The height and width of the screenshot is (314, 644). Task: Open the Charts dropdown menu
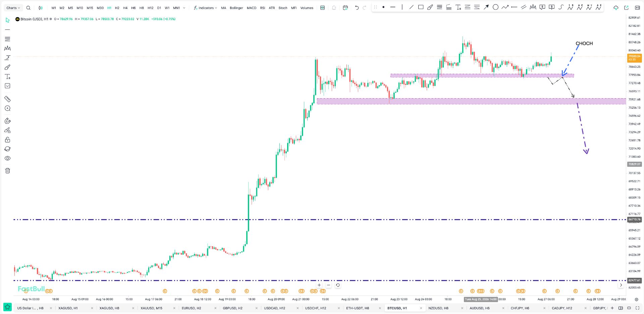click(13, 8)
